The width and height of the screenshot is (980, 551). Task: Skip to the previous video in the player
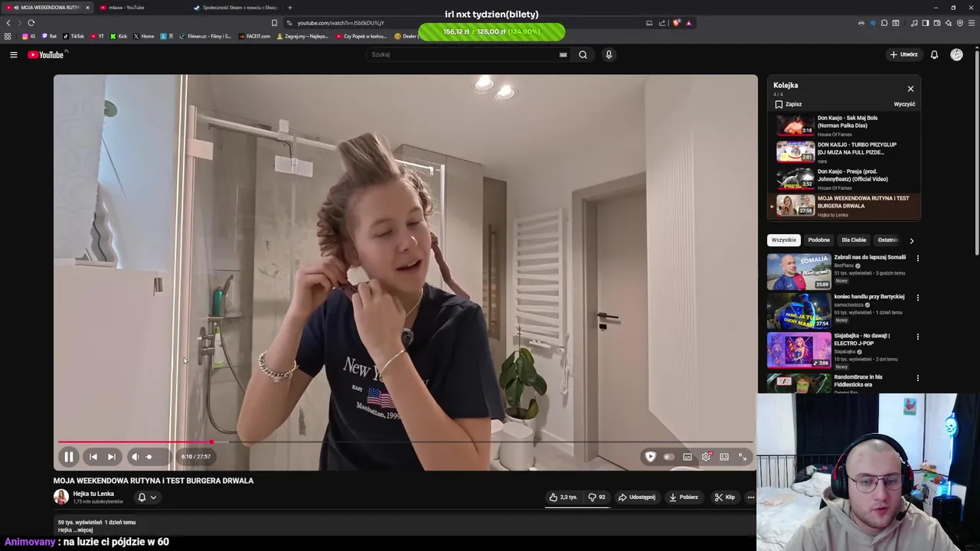point(93,457)
